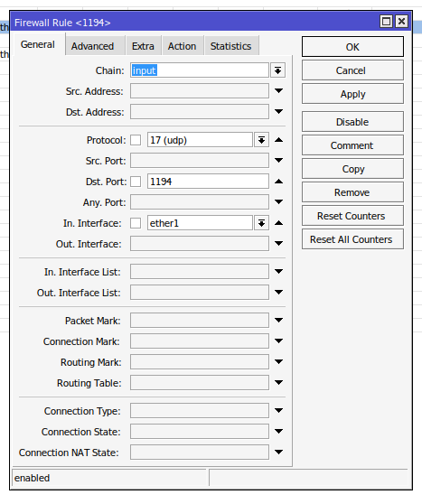Expand the Connection Type field
This screenshot has width=422, height=504.
click(x=279, y=410)
